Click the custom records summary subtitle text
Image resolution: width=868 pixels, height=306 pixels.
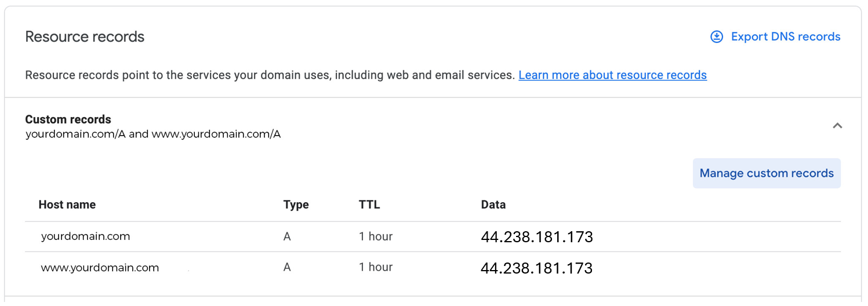point(153,134)
